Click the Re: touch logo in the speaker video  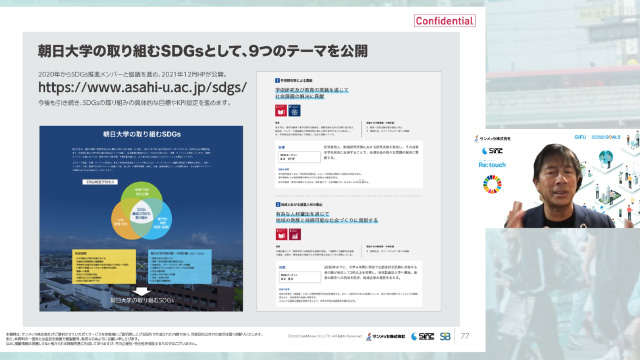pos(492,165)
